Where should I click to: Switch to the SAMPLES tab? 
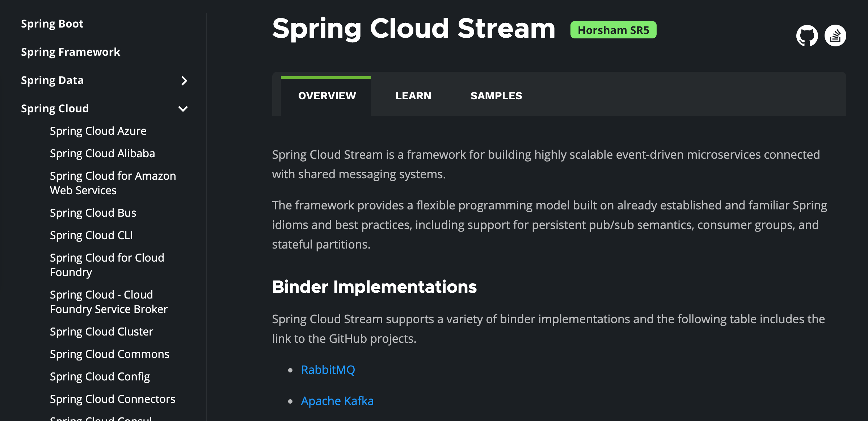pyautogui.click(x=496, y=96)
